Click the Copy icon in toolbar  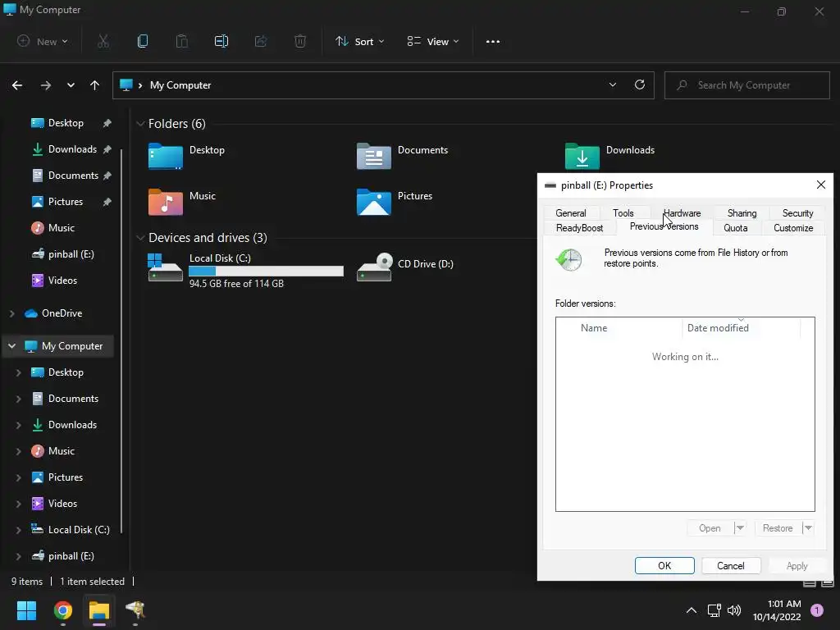click(143, 41)
